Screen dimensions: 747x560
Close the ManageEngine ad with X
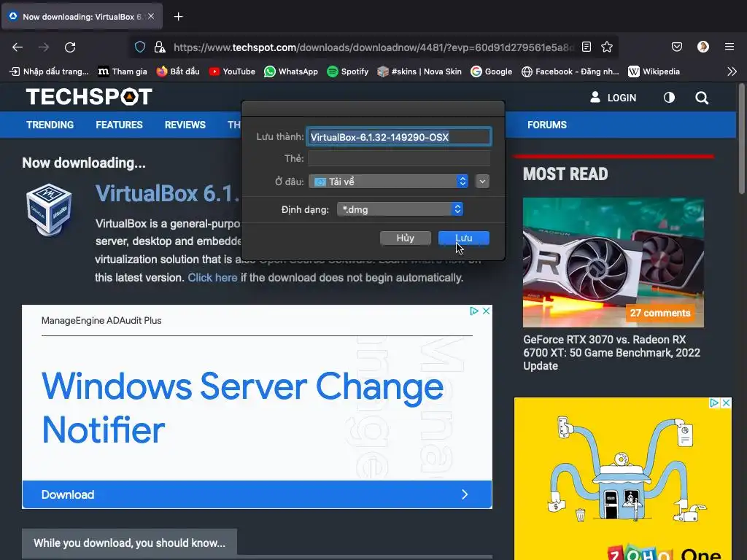coord(486,311)
